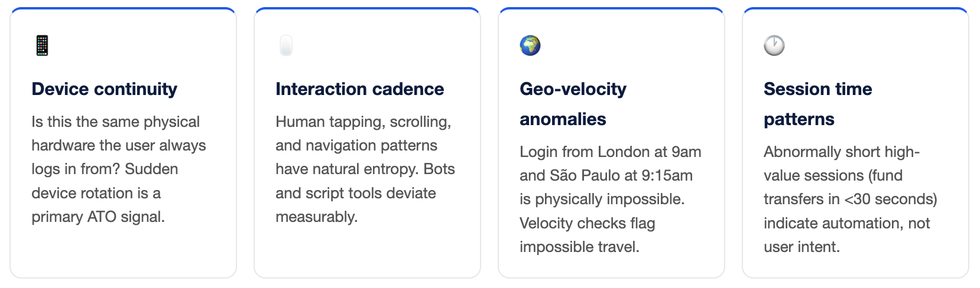Viewport: 980px width, 288px height.
Task: Click the clock icon
Action: (x=774, y=45)
